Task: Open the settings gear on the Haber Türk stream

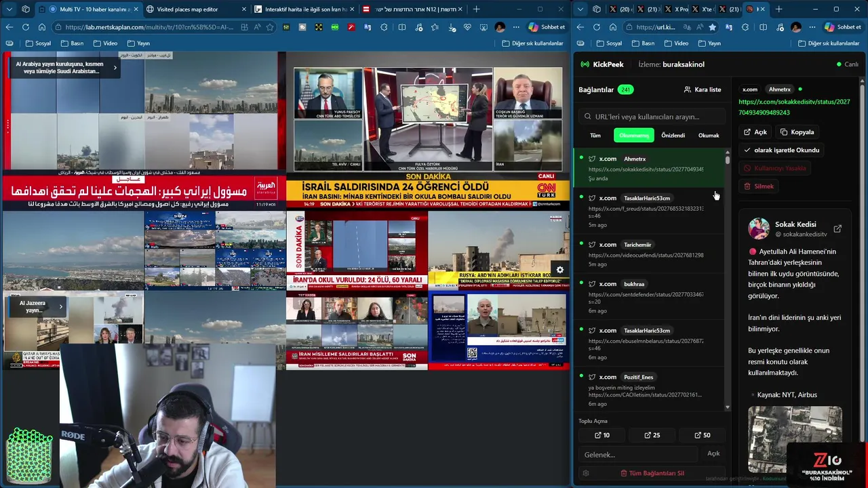Action: (560, 270)
